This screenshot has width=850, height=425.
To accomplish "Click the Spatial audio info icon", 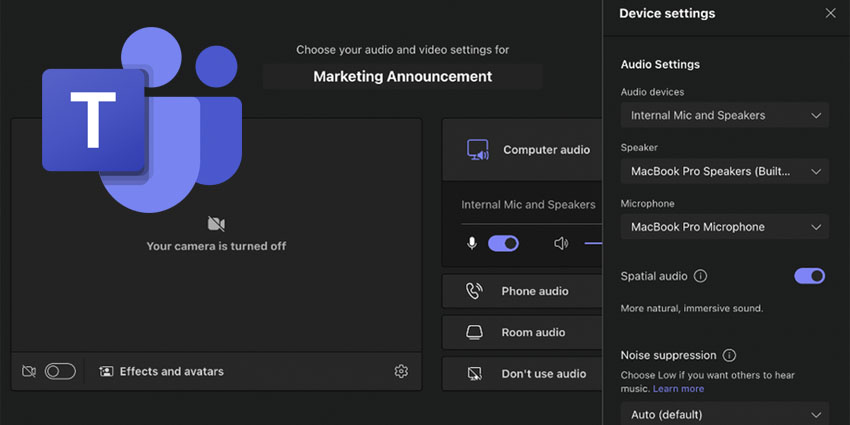I will pyautogui.click(x=700, y=276).
